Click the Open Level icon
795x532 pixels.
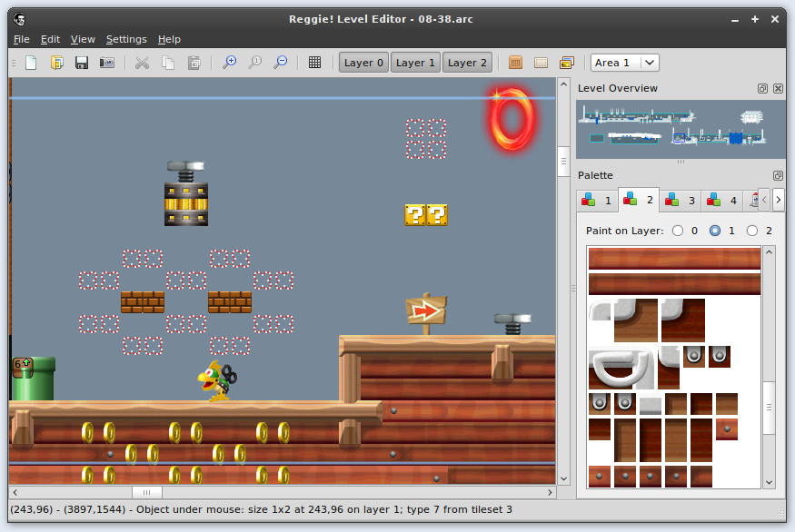(x=56, y=63)
